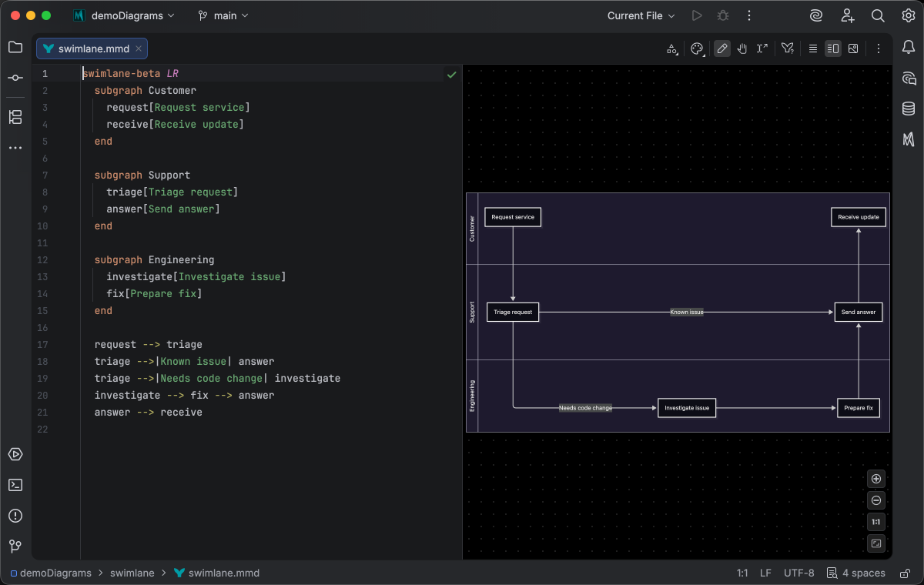This screenshot has height=585, width=924.
Task: Click 'swimlane-beta' keyword on line 1
Action: coord(122,74)
